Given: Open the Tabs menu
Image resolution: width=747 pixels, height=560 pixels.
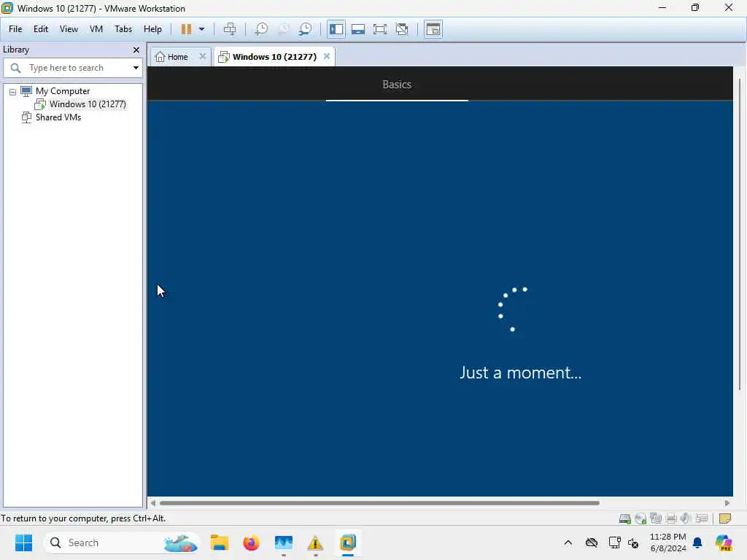Looking at the screenshot, I should 123,29.
